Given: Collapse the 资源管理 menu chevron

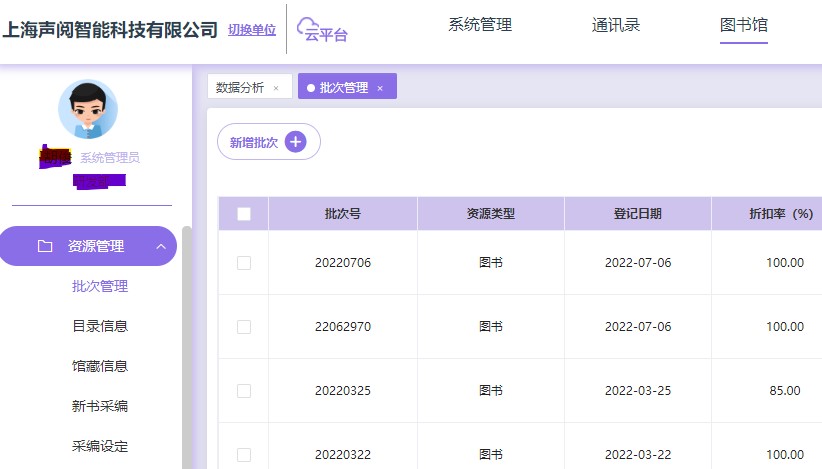Looking at the screenshot, I should click(161, 246).
